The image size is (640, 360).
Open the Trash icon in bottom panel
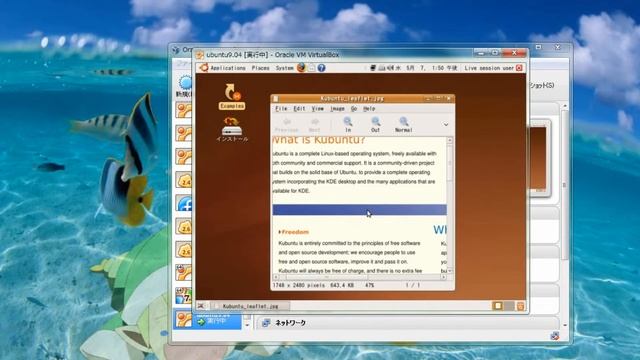[520, 306]
